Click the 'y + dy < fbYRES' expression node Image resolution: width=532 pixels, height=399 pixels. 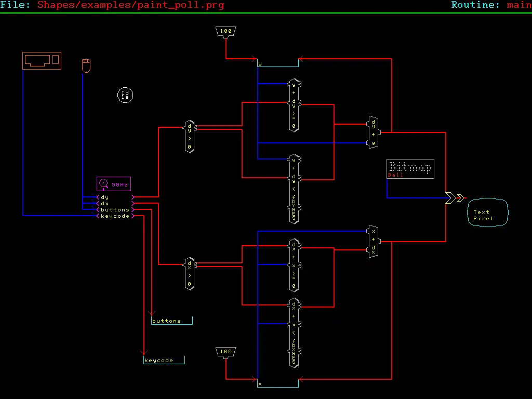[294, 189]
